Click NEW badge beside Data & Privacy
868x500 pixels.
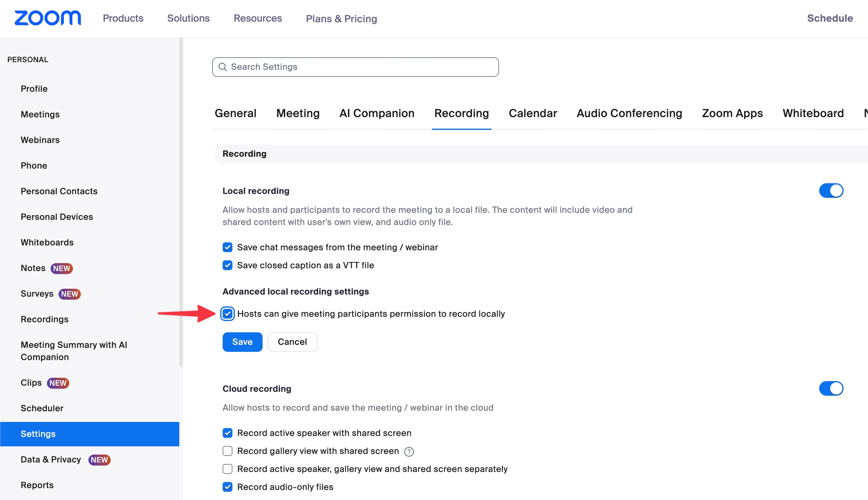click(x=99, y=460)
